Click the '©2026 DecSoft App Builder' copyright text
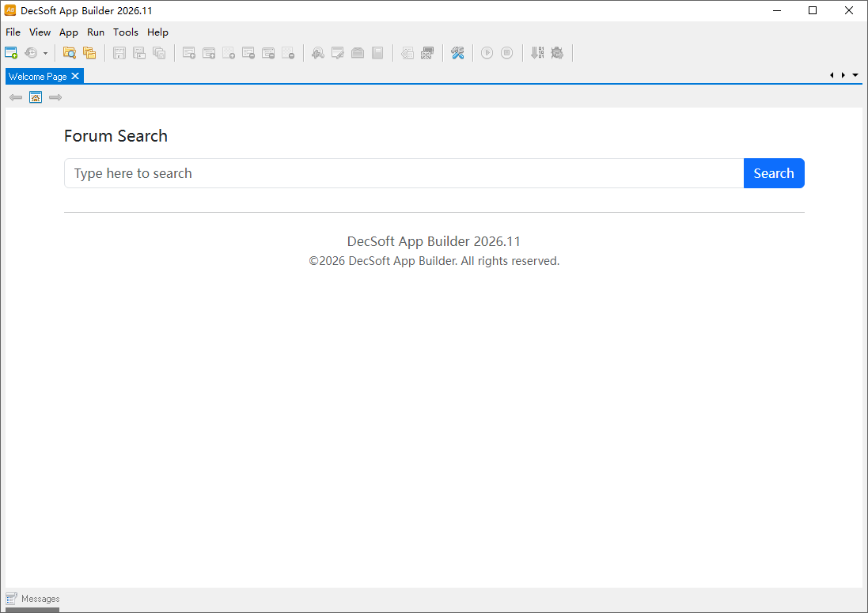This screenshot has height=613, width=868. coord(434,261)
